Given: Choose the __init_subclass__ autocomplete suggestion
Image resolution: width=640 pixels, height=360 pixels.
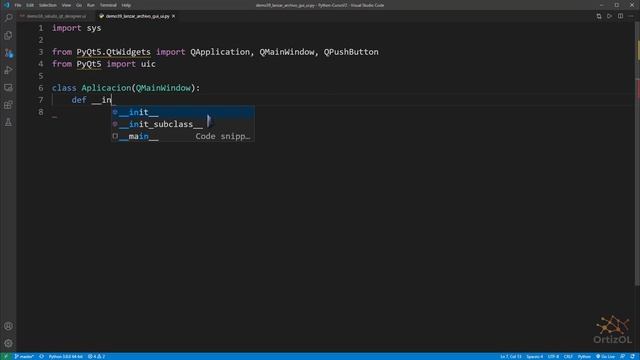Looking at the screenshot, I should click(183, 124).
